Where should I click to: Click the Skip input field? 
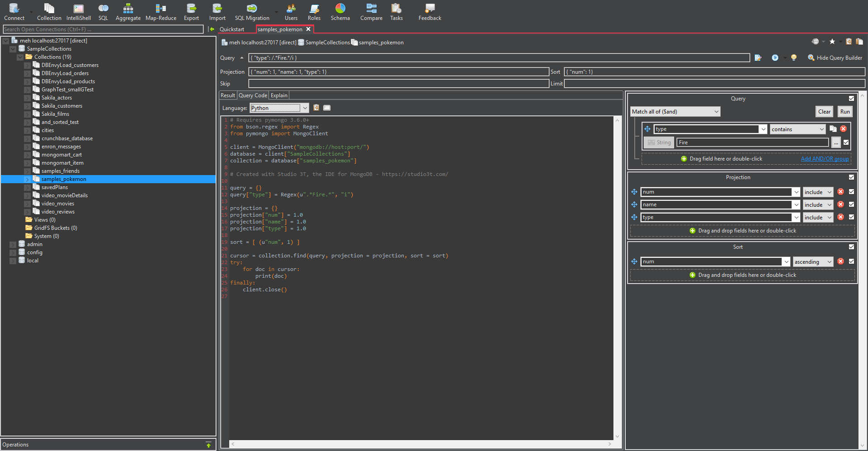point(398,84)
